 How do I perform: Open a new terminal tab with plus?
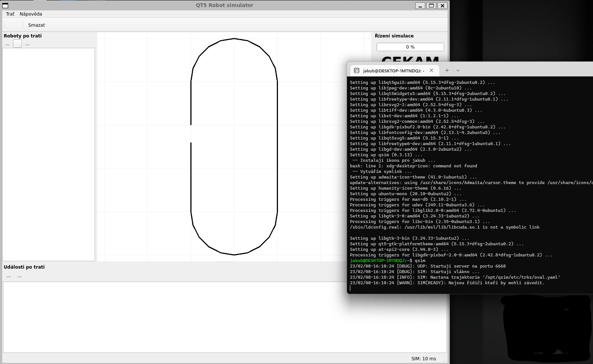point(447,70)
